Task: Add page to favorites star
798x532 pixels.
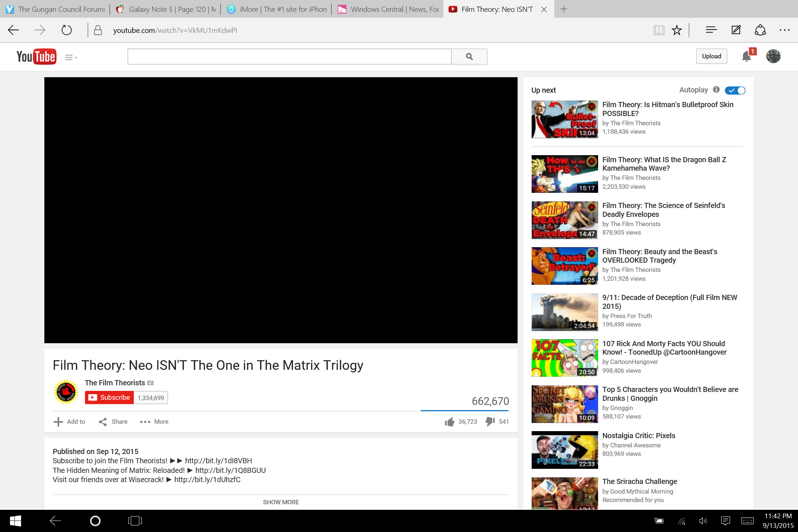Action: coord(676,30)
